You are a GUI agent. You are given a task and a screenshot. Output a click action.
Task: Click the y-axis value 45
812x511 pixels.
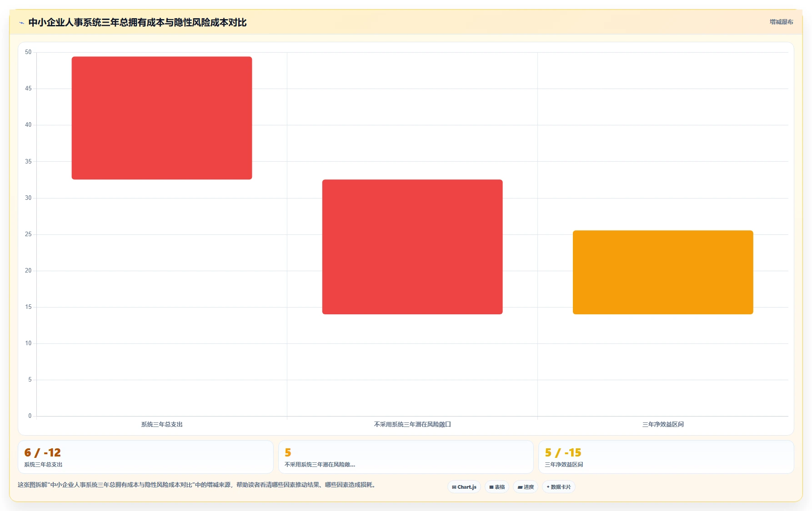point(28,89)
